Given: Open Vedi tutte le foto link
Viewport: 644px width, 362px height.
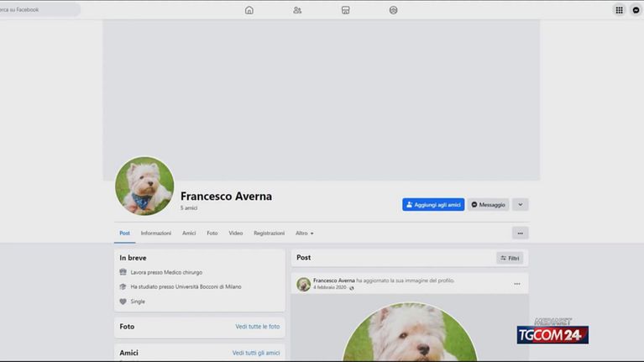Looking at the screenshot, I should (257, 326).
